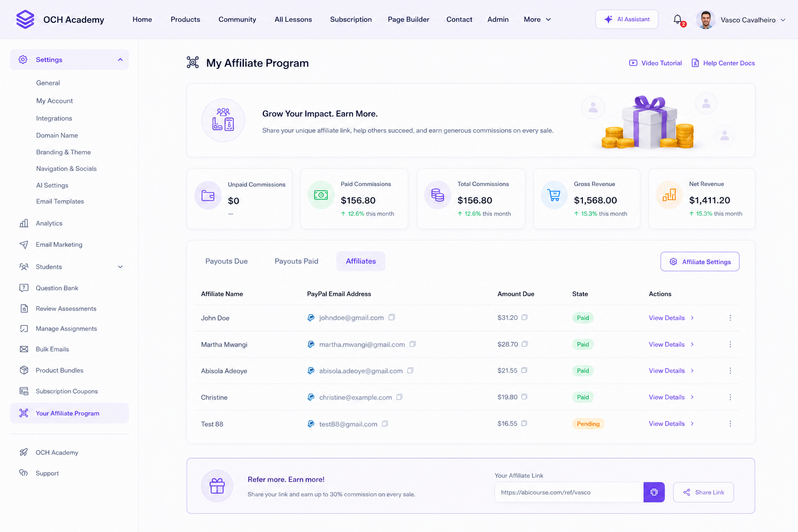Viewport: 798px width, 532px height.
Task: Click the Refer more gift icon
Action: (x=217, y=486)
